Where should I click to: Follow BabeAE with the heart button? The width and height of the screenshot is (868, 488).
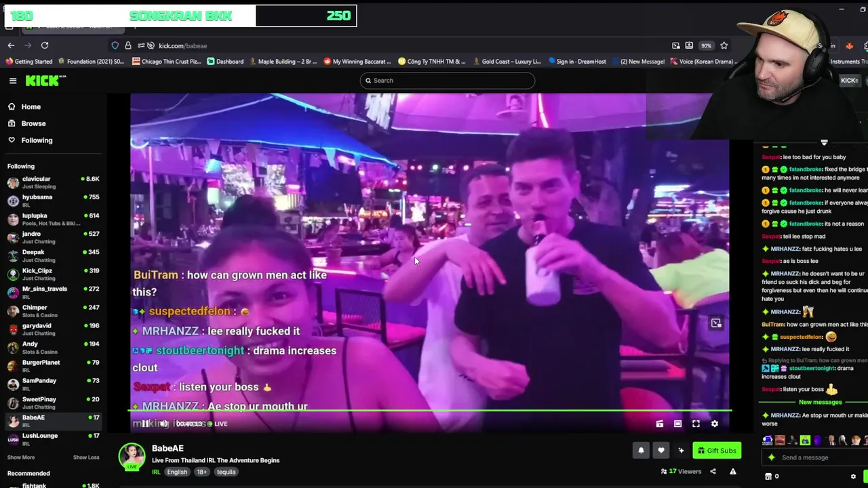click(661, 450)
